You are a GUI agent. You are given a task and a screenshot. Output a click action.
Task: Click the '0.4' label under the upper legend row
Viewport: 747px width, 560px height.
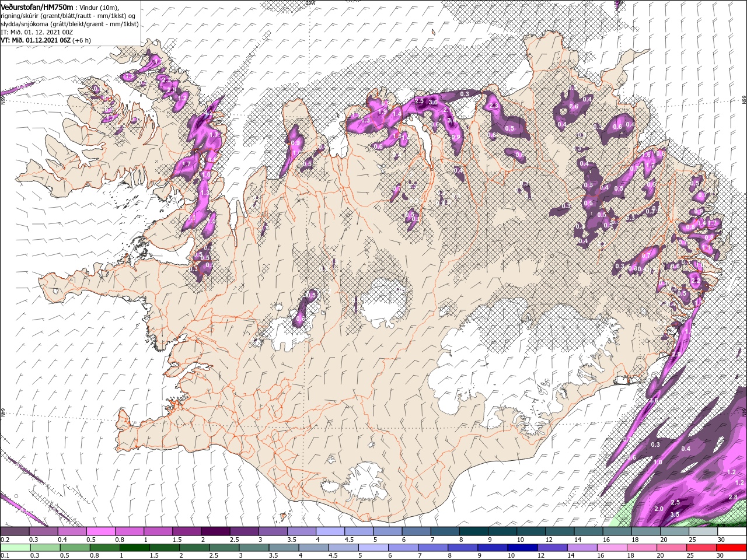pyautogui.click(x=62, y=540)
